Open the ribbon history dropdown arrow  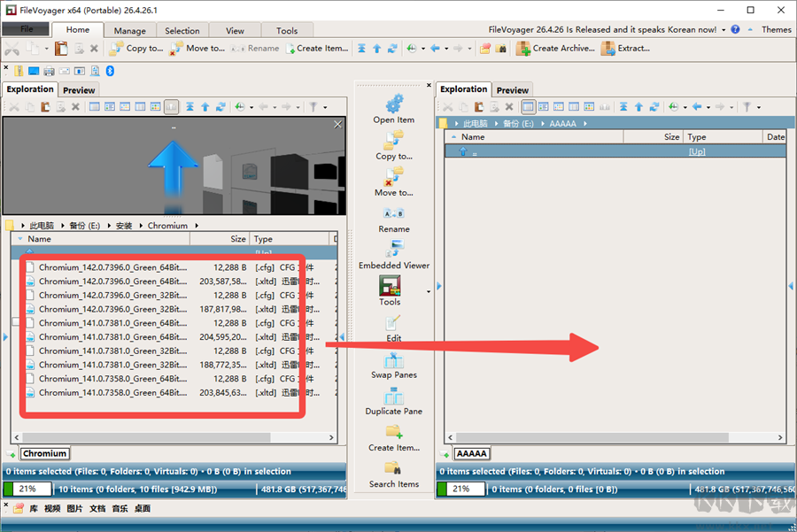coord(423,49)
